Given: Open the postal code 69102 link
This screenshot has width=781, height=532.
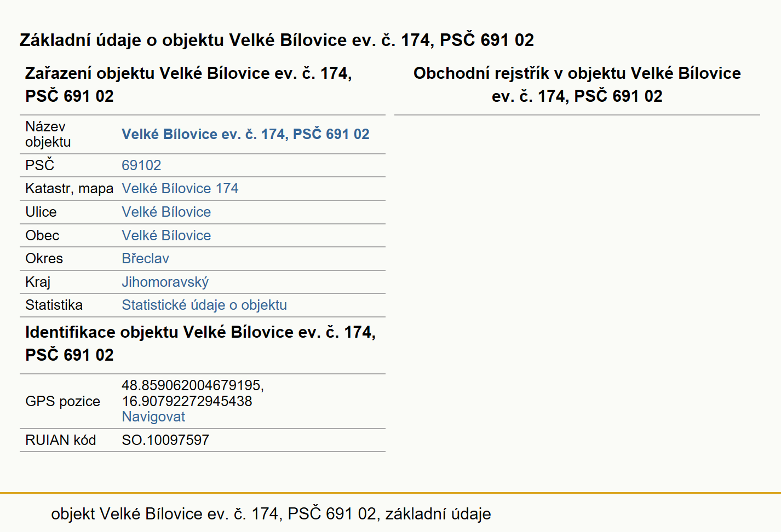Looking at the screenshot, I should [x=141, y=165].
